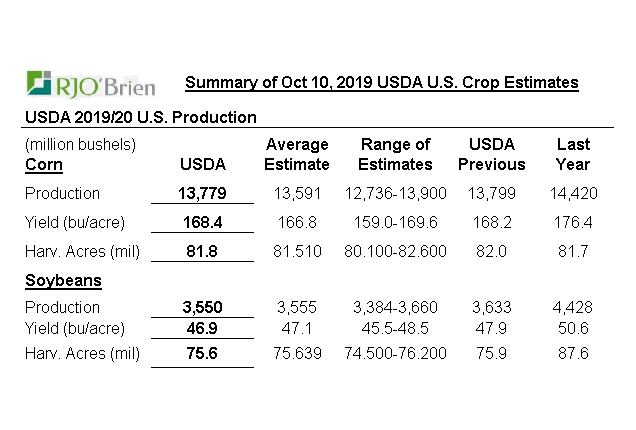Click soybean production value 3,550
Screen dimensions: 636x430
[x=202, y=309]
